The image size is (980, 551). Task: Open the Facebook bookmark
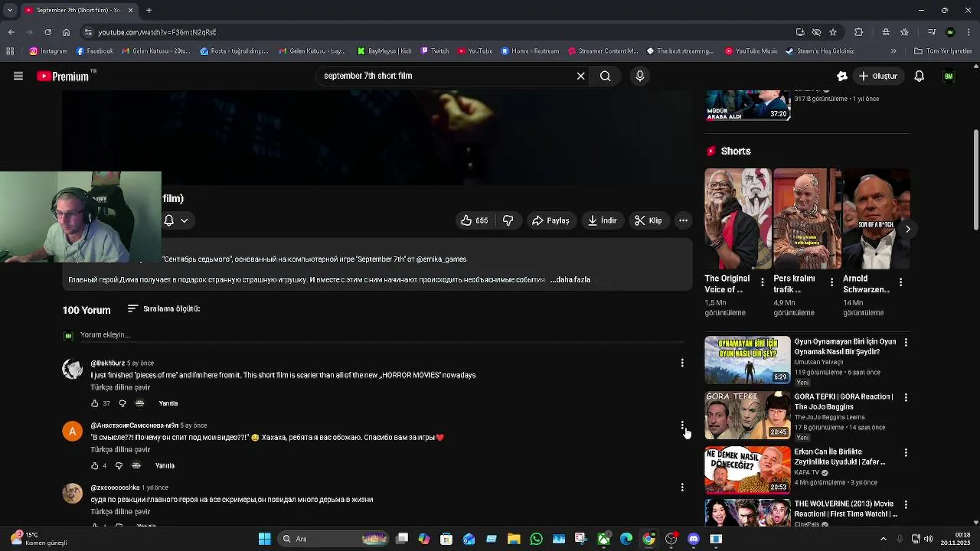pos(95,51)
